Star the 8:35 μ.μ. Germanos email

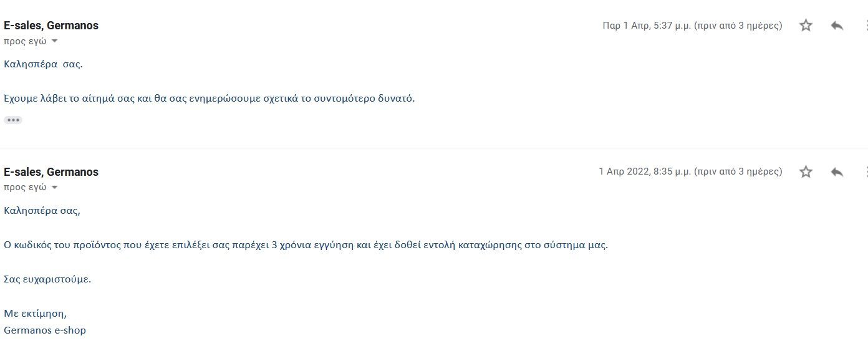(806, 171)
